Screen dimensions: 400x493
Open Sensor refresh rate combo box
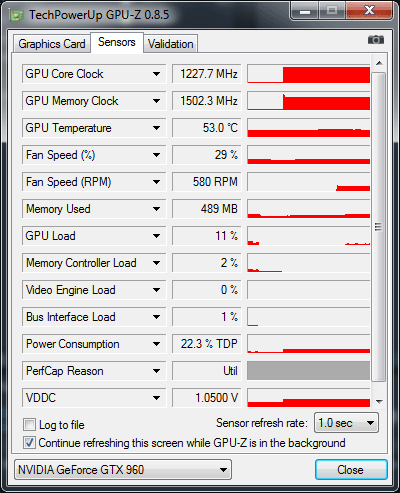coord(346,423)
